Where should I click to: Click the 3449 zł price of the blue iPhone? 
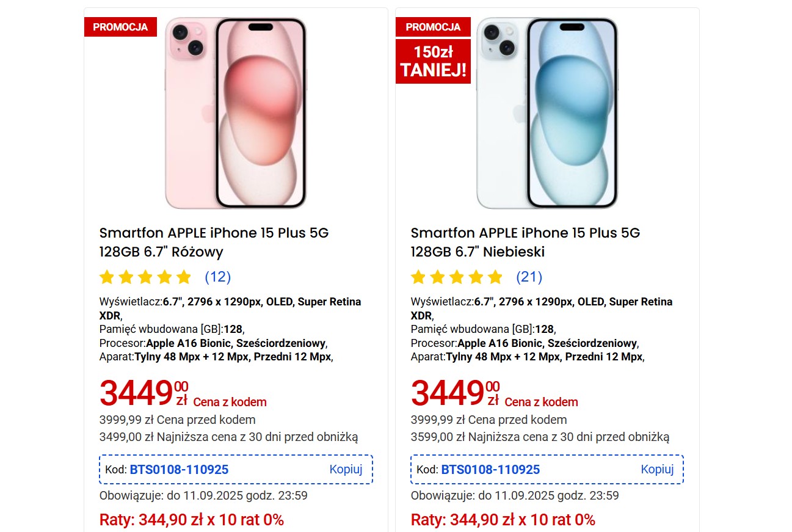455,393
